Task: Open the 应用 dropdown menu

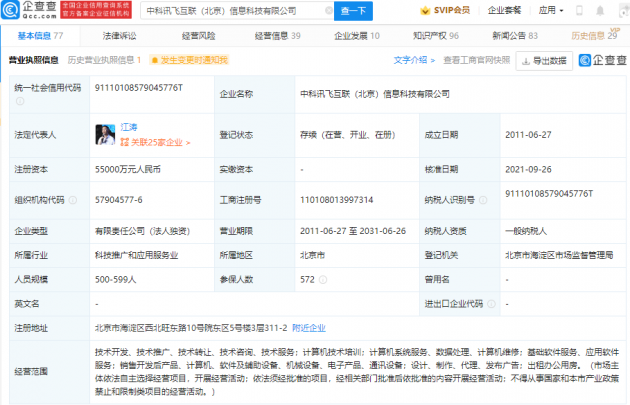Action: (551, 10)
